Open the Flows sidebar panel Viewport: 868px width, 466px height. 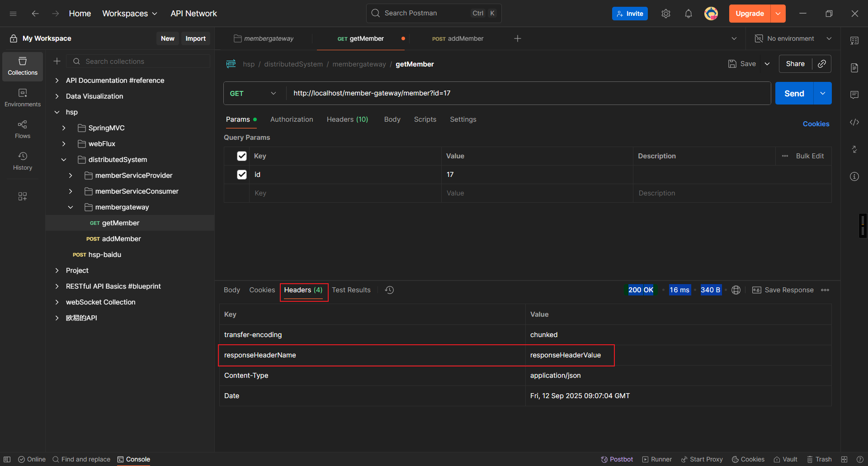(23, 129)
